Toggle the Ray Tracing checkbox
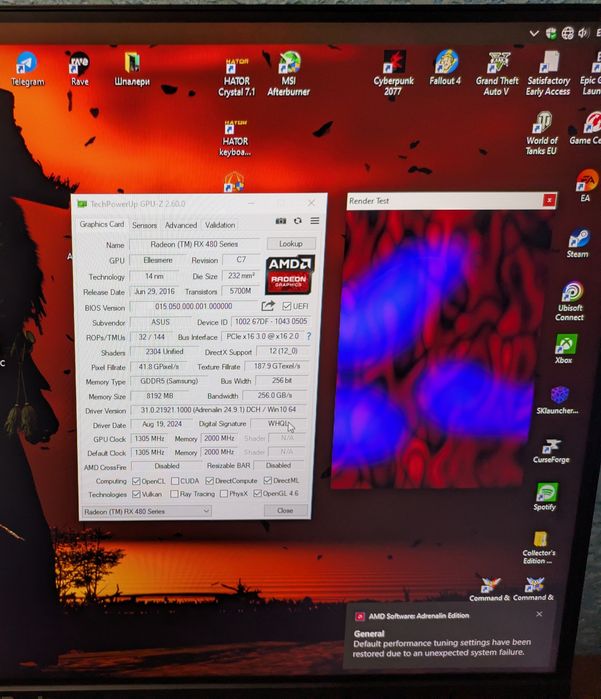The image size is (601, 699). pos(174,494)
